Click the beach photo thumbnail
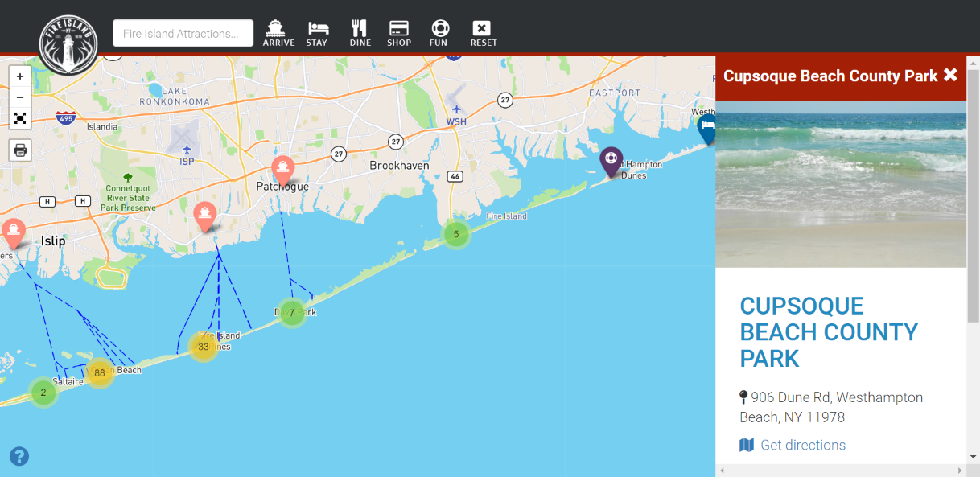 (x=841, y=183)
